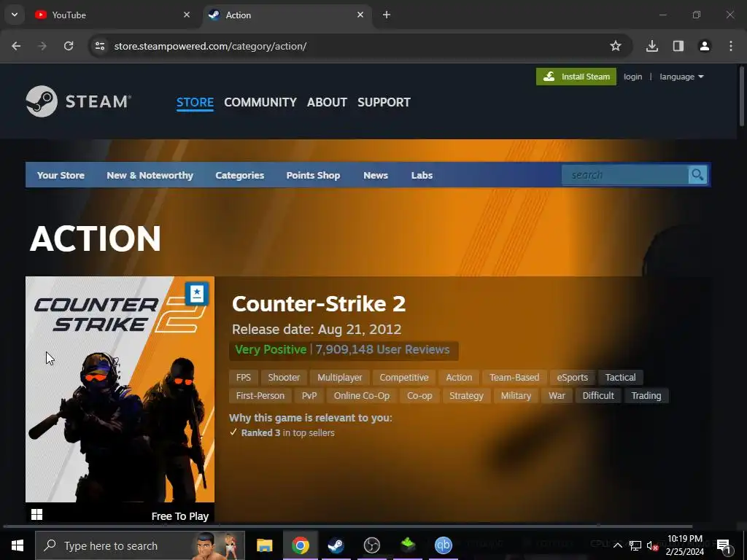The image size is (747, 560).
Task: Click Windows taskbar search box
Action: point(140,545)
